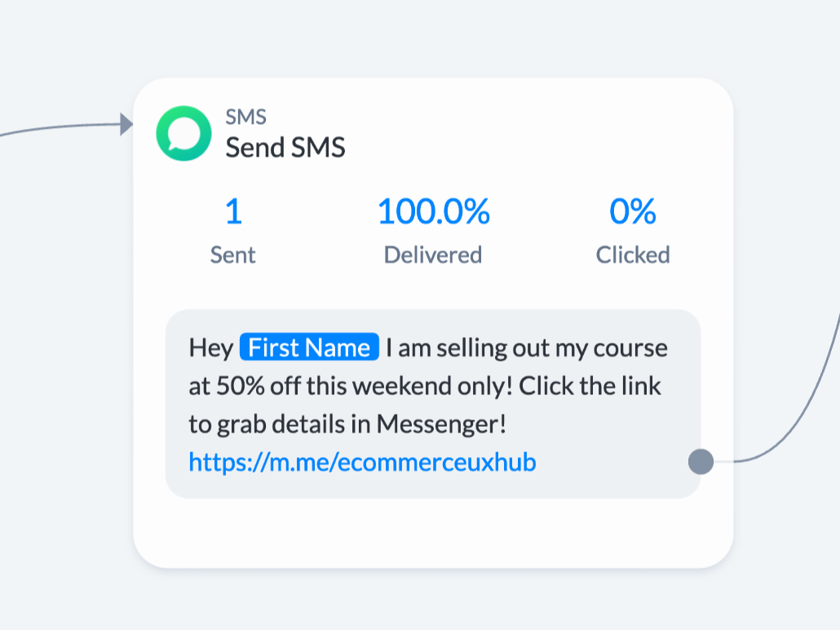The image size is (840, 630).
Task: Click the Sent label below the number 1
Action: coord(232,254)
